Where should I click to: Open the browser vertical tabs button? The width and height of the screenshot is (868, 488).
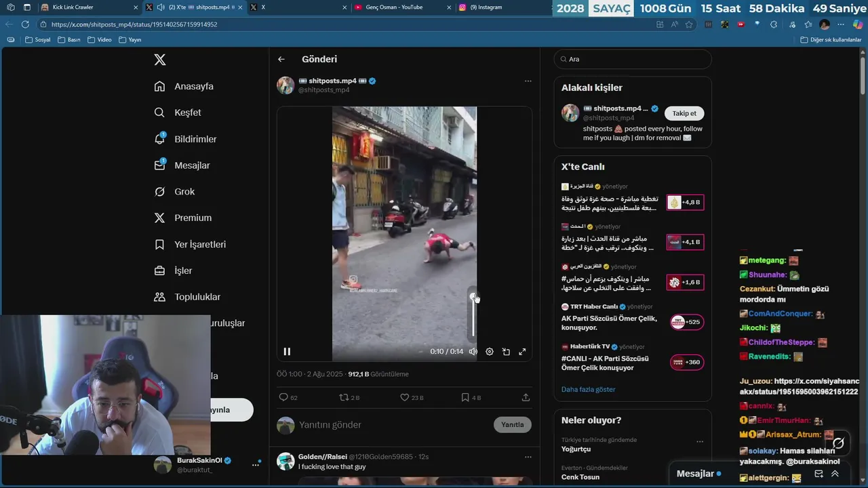[27, 7]
